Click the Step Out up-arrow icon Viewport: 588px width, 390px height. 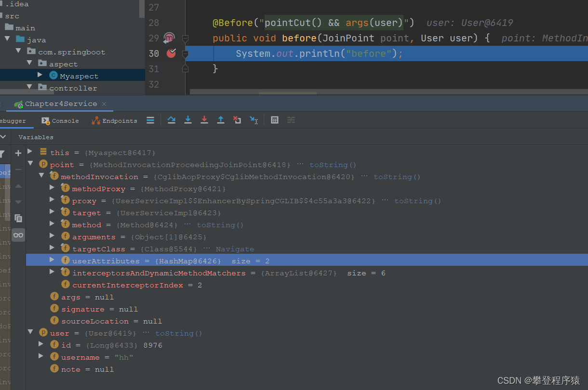(x=221, y=120)
